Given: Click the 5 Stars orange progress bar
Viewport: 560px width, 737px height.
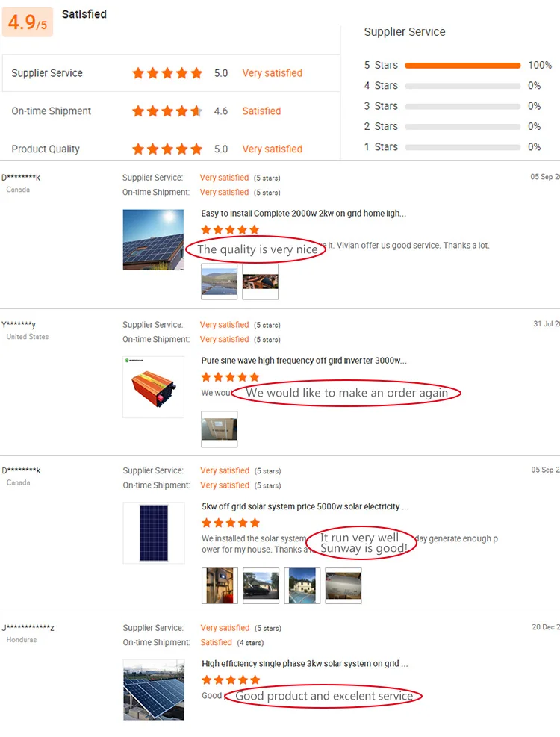Looking at the screenshot, I should tap(462, 66).
